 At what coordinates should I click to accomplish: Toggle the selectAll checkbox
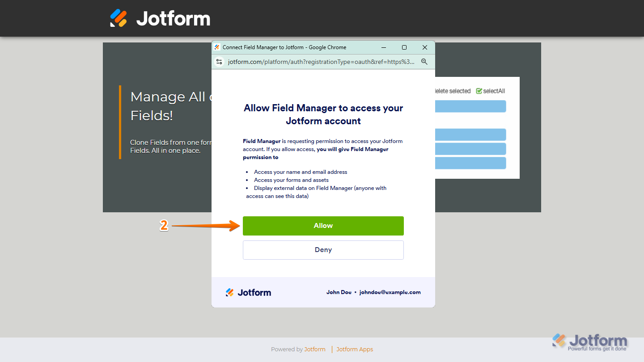479,91
